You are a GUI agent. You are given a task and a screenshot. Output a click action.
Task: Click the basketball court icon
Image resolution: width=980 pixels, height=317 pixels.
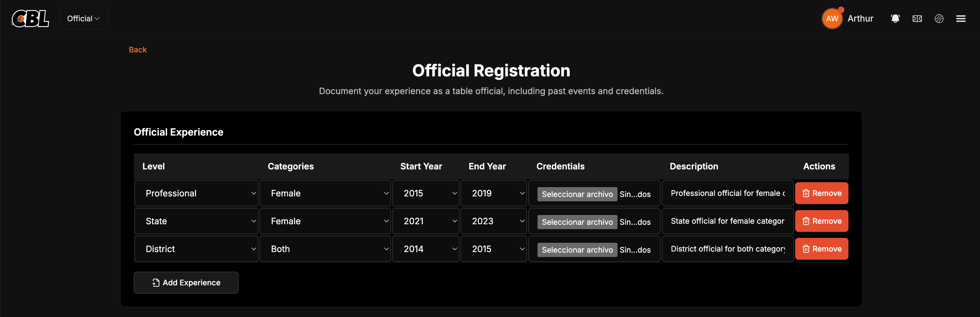click(x=917, y=19)
